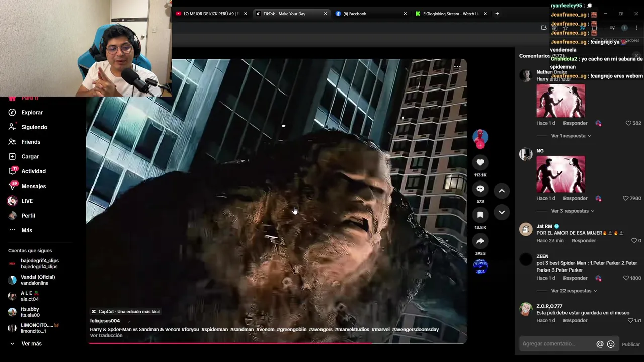The image size is (644, 362).
Task: Follow creator via the red plus badge
Action: coord(480,145)
